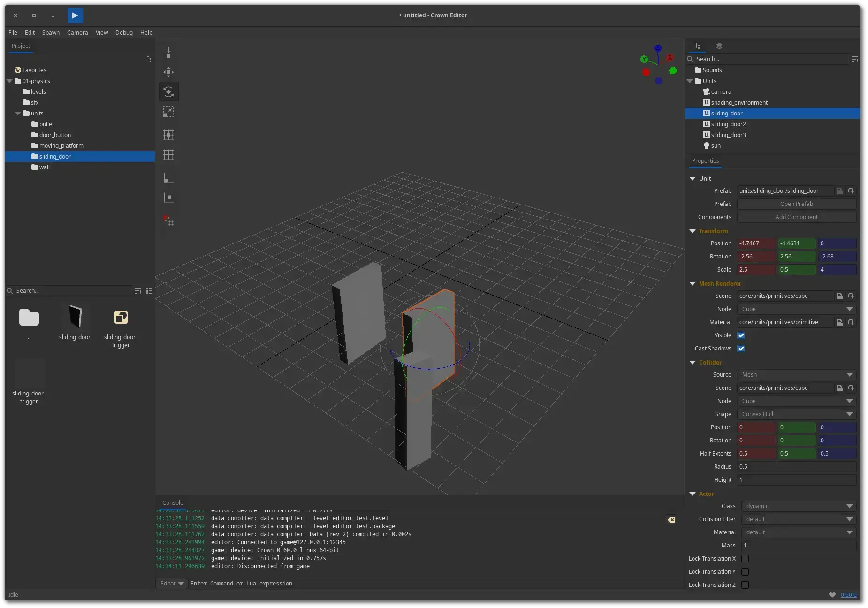Disable the Cast Shadows checkbox
Image resolution: width=868 pixels, height=608 pixels.
741,349
